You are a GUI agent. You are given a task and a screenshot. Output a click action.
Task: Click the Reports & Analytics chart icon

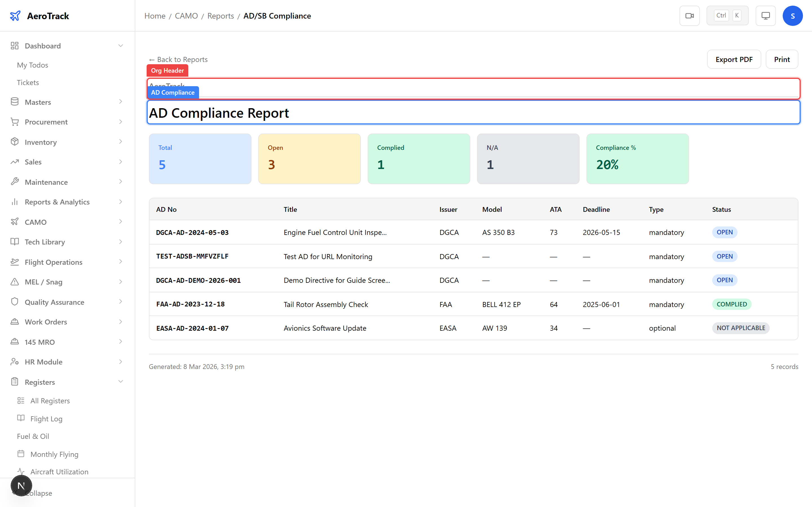(x=15, y=201)
